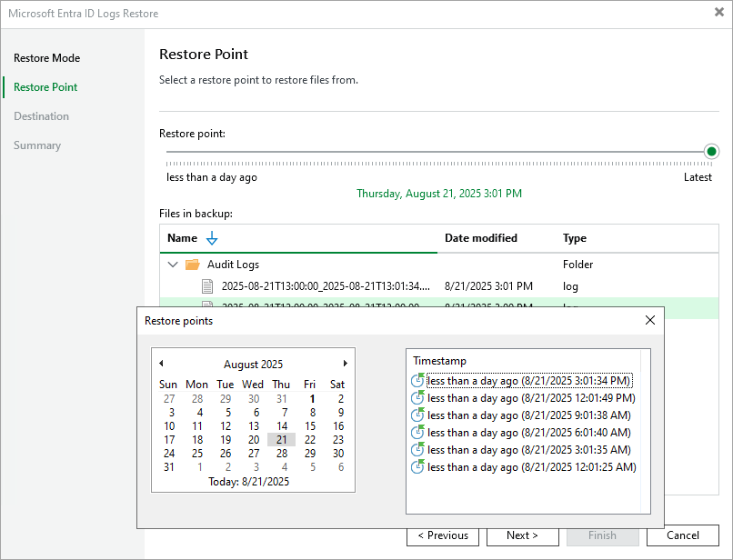Viewport: 733px width, 560px height.
Task: Click the restore point slider handle
Action: (x=712, y=152)
